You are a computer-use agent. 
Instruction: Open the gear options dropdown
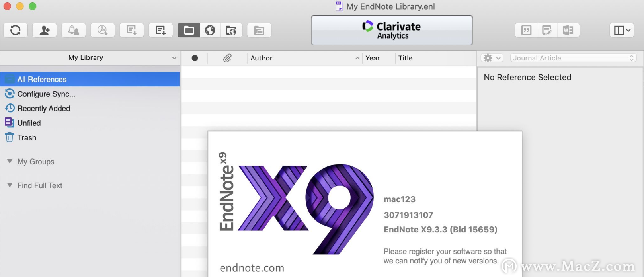point(492,58)
